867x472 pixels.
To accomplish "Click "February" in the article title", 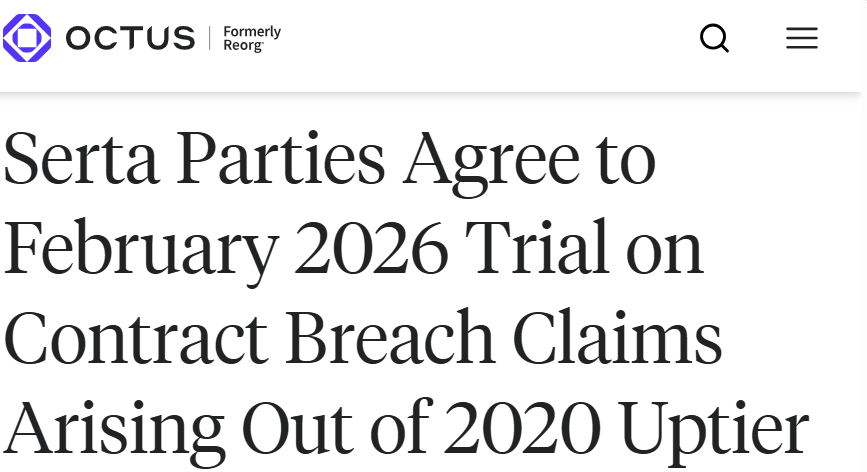I will pyautogui.click(x=142, y=252).
